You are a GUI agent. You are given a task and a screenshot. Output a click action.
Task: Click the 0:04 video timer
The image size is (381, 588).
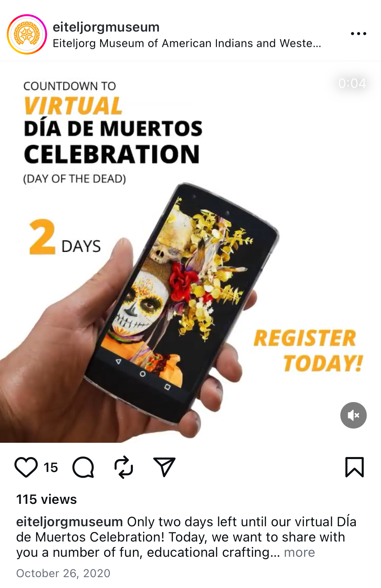click(352, 83)
